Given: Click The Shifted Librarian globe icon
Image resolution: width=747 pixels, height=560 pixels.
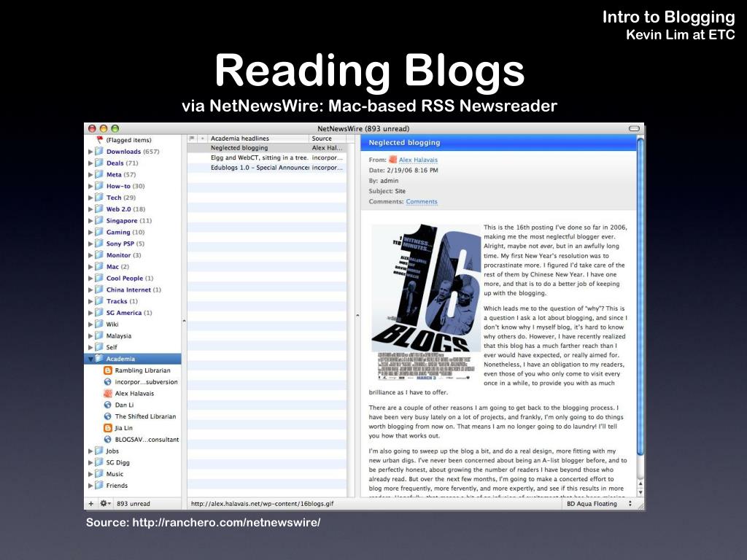Looking at the screenshot, I should coord(108,416).
